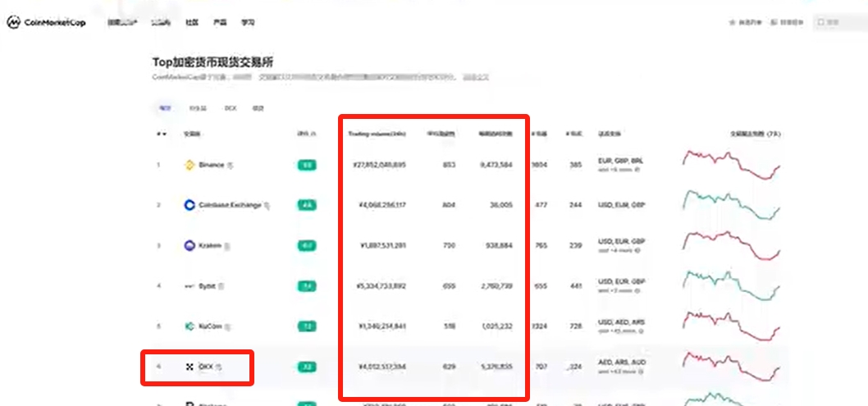The image size is (868, 406).
Task: Switch to the DEX tab
Action: pos(231,108)
